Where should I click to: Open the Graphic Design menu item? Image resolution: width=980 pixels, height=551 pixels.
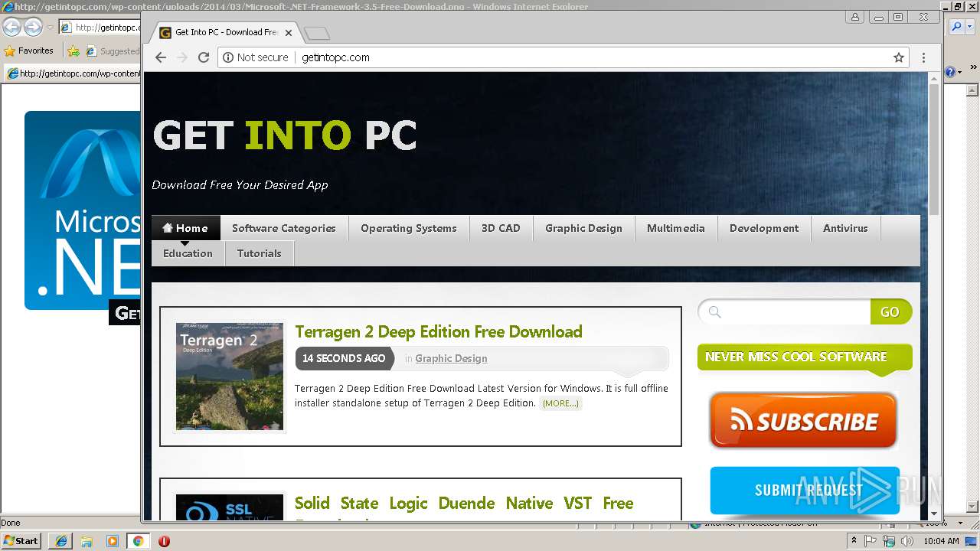pyautogui.click(x=583, y=228)
